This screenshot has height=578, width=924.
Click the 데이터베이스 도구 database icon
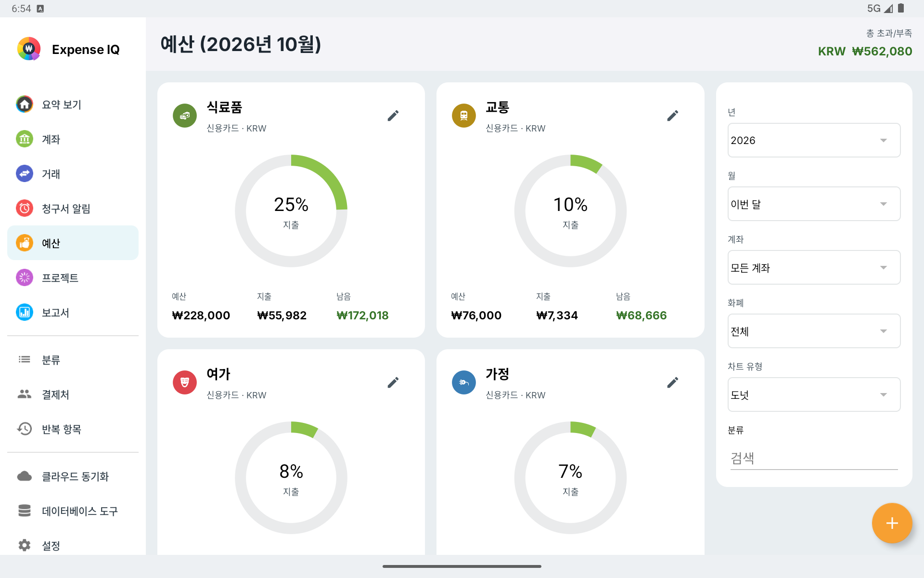(25, 511)
